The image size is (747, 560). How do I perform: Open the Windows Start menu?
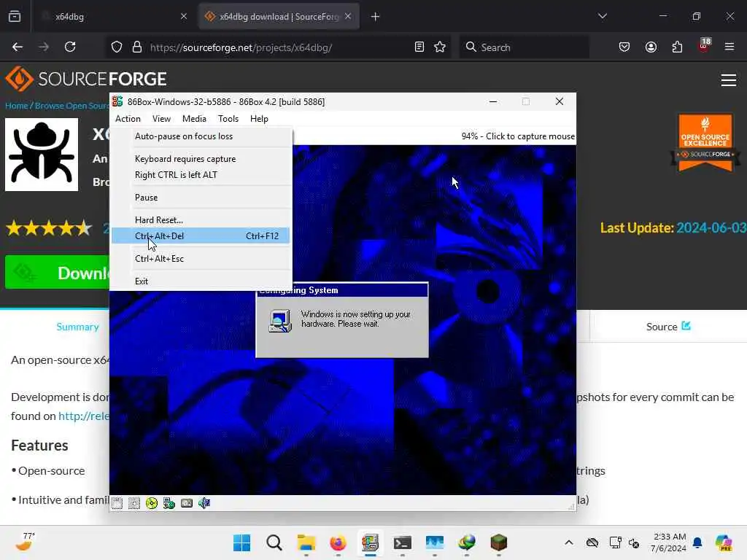point(242,542)
